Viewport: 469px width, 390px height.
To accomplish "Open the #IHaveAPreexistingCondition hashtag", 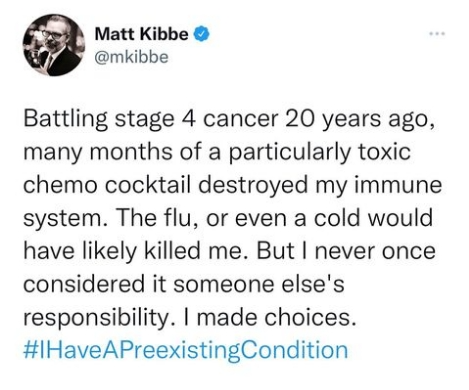I will click(186, 349).
